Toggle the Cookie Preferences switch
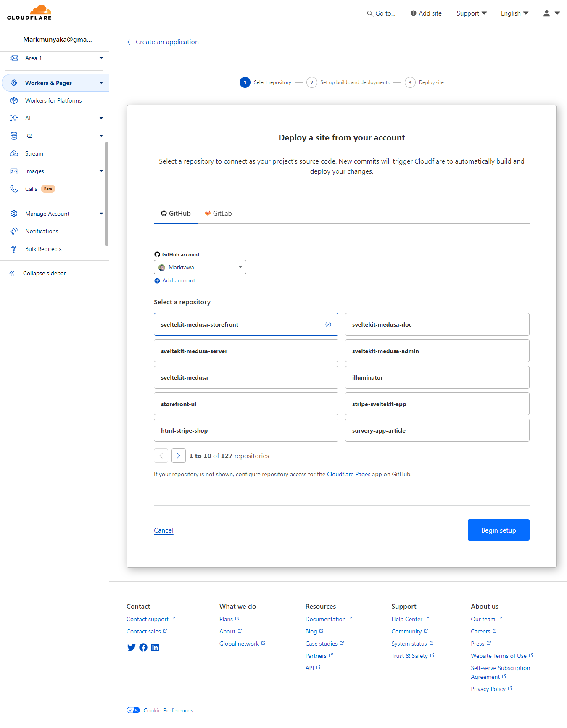This screenshot has height=728, width=567. [x=133, y=710]
